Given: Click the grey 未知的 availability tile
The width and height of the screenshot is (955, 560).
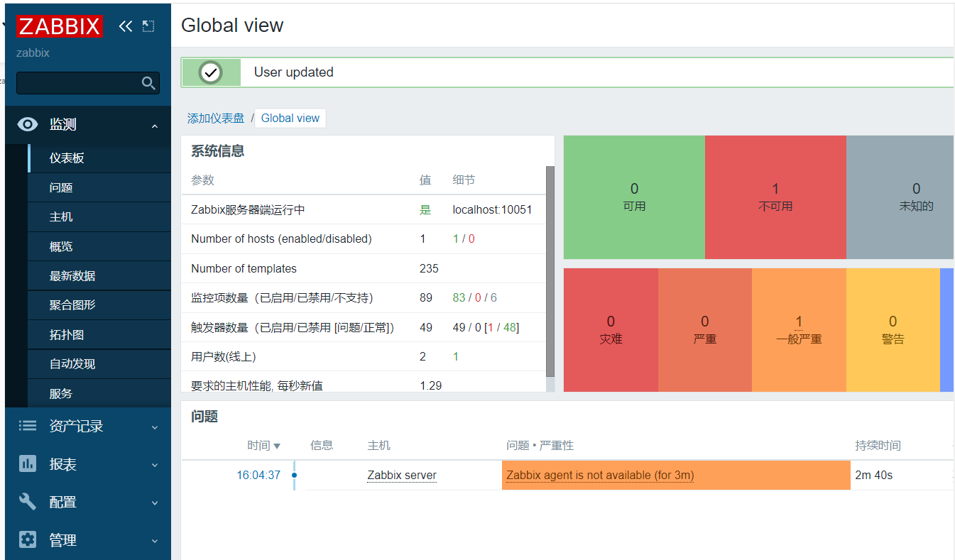Looking at the screenshot, I should (900, 197).
